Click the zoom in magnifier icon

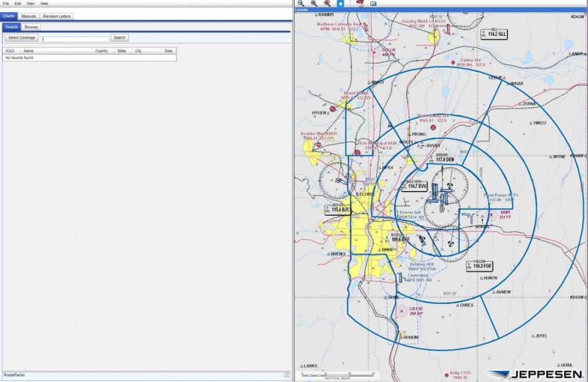tap(314, 4)
